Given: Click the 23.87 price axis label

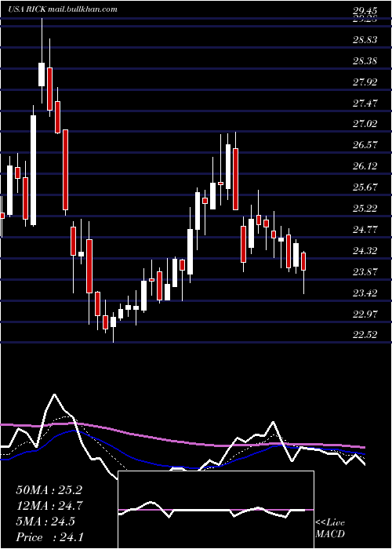Looking at the screenshot, I should click(x=365, y=271).
